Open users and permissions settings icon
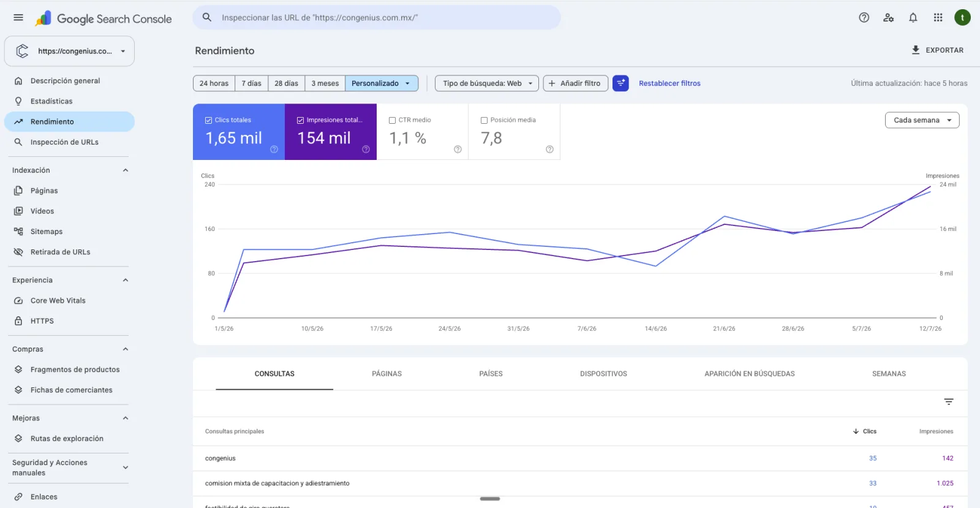 [889, 18]
